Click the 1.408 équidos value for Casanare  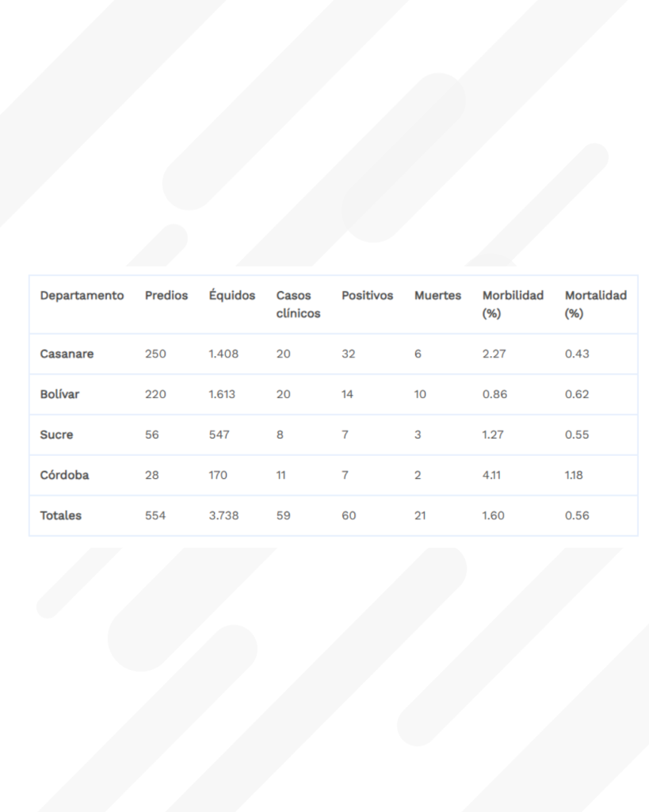[223, 354]
